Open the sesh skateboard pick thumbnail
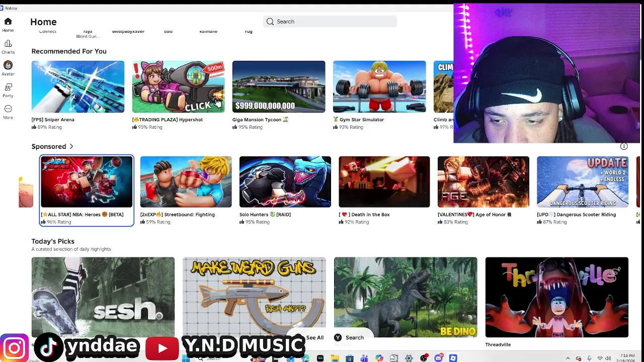The width and height of the screenshot is (644, 362). coord(103,297)
